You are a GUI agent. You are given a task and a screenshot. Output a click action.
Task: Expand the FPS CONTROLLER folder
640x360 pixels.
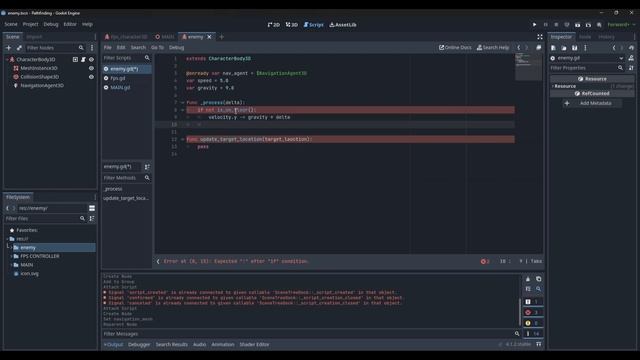click(11, 256)
